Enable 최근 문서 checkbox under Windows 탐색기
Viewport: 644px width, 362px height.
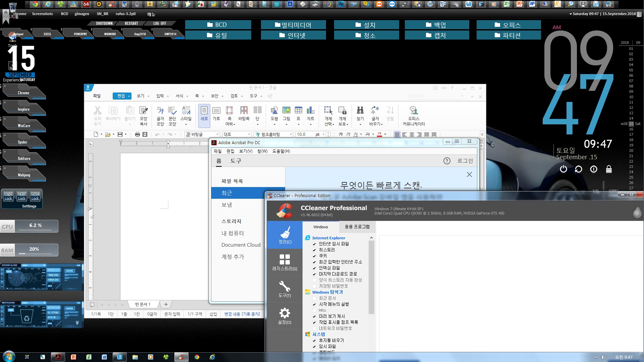314,298
